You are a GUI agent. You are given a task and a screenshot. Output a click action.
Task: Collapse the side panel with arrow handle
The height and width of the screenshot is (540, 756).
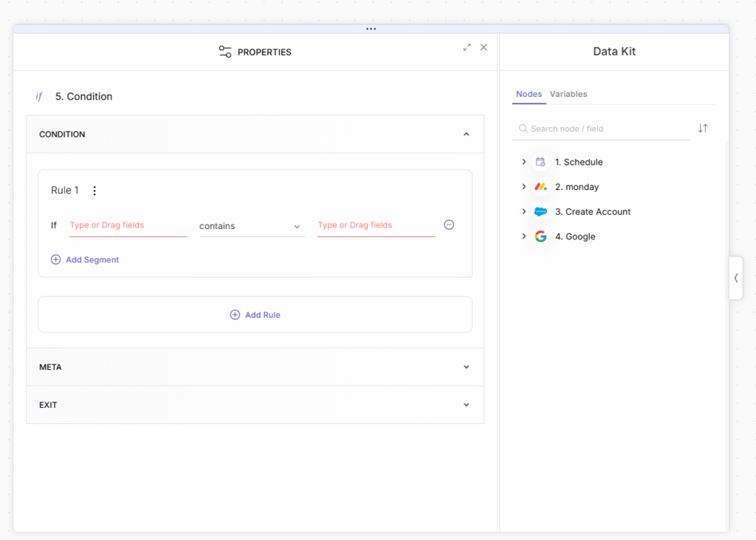pos(736,278)
